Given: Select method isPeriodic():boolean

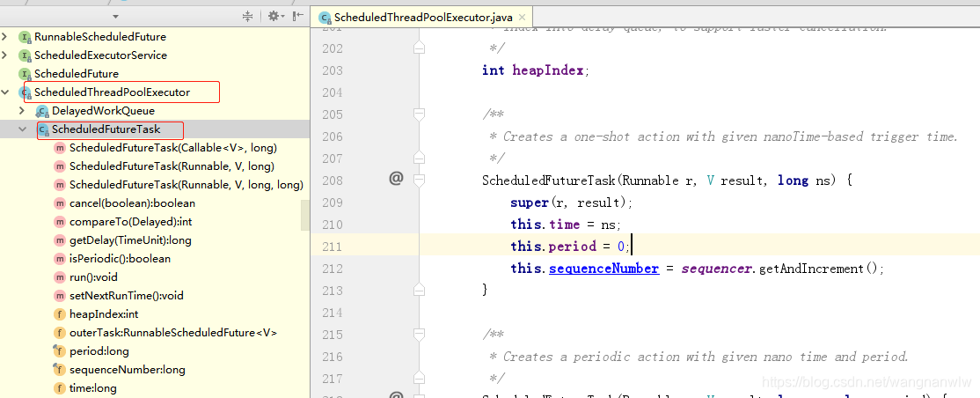Looking at the screenshot, I should pos(120,259).
